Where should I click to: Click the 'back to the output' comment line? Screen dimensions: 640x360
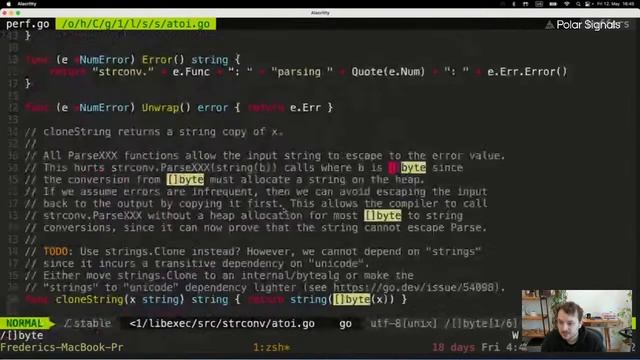tap(256, 204)
